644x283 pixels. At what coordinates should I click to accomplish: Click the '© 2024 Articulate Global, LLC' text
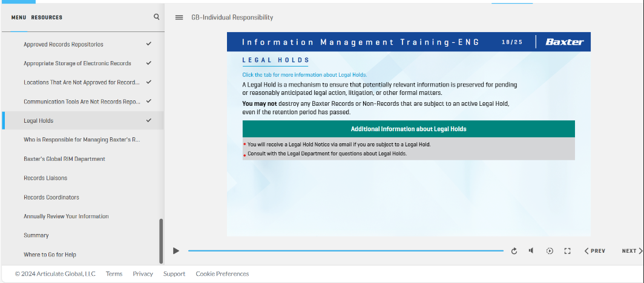(x=55, y=273)
